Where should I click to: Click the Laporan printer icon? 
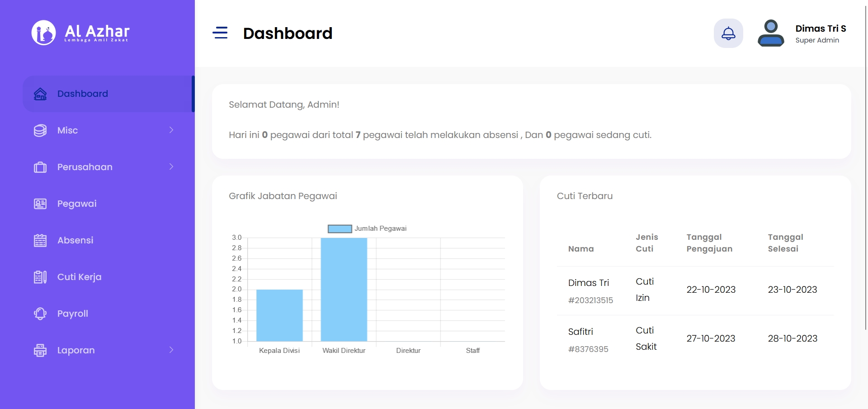coord(40,350)
